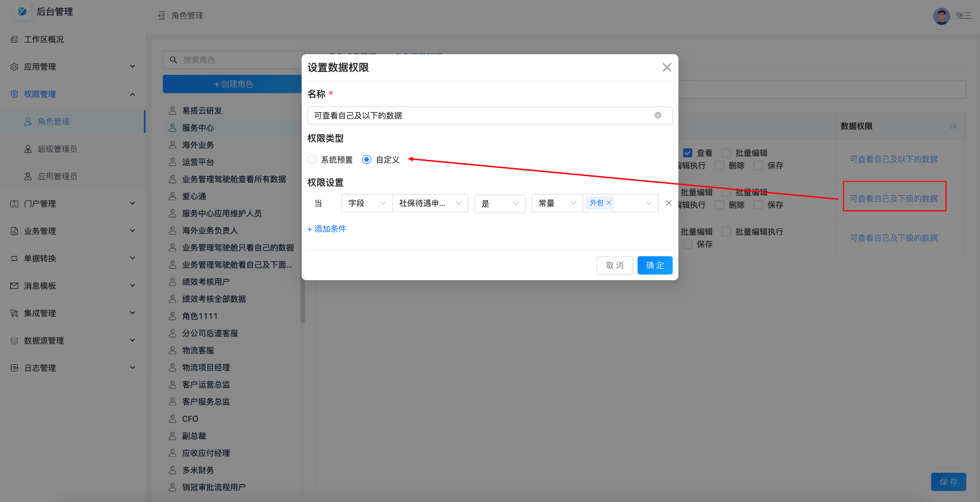Click the 添加条件 link
The width and height of the screenshot is (980, 502).
coord(327,229)
